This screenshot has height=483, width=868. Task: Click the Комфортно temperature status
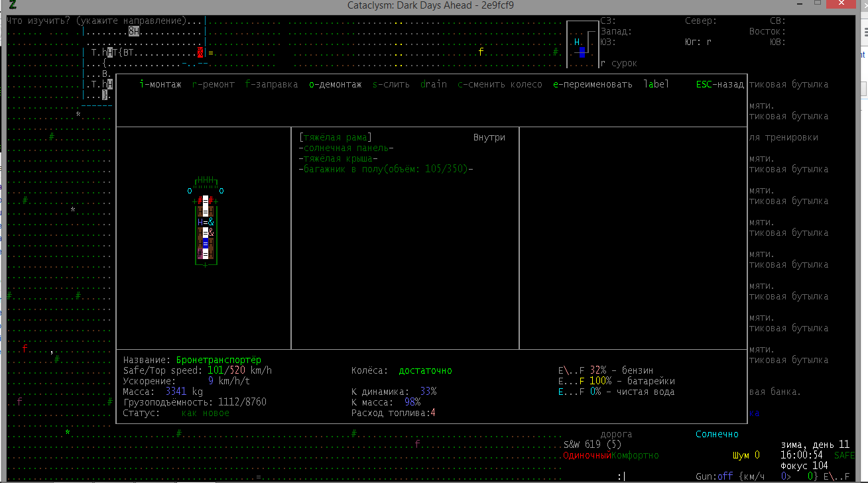[x=635, y=456]
